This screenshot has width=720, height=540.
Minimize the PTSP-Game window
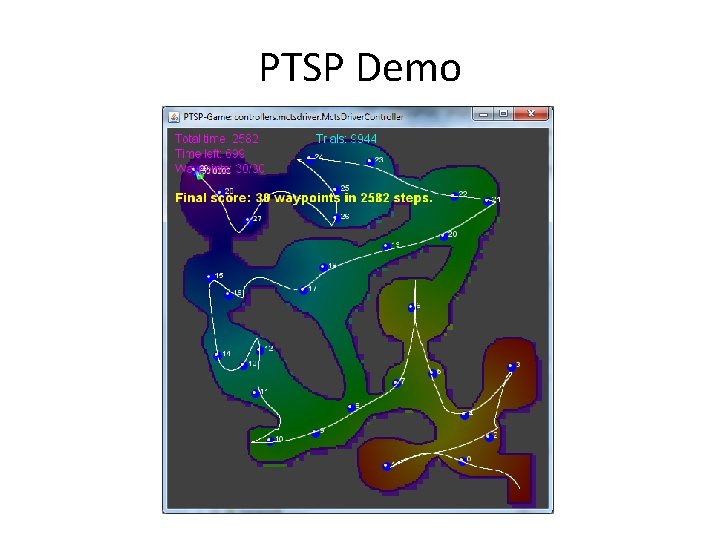click(483, 114)
